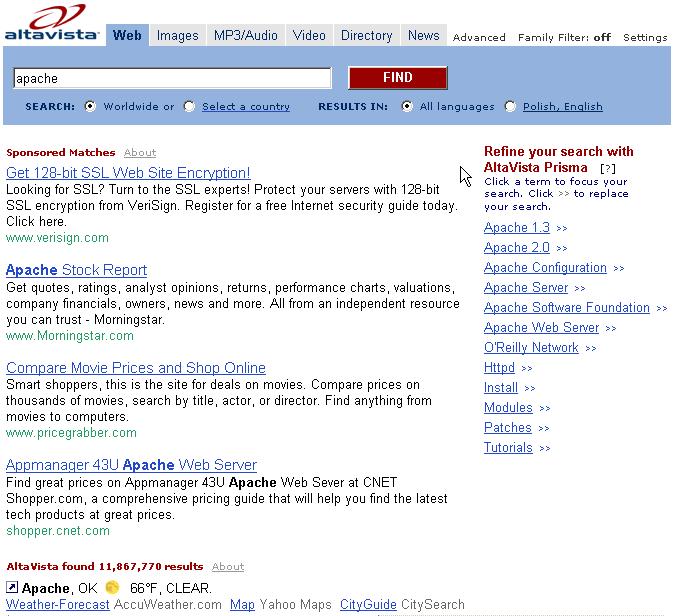Image resolution: width=673 pixels, height=616 pixels.
Task: Open About link beside Sponsored Matches
Action: [x=140, y=152]
